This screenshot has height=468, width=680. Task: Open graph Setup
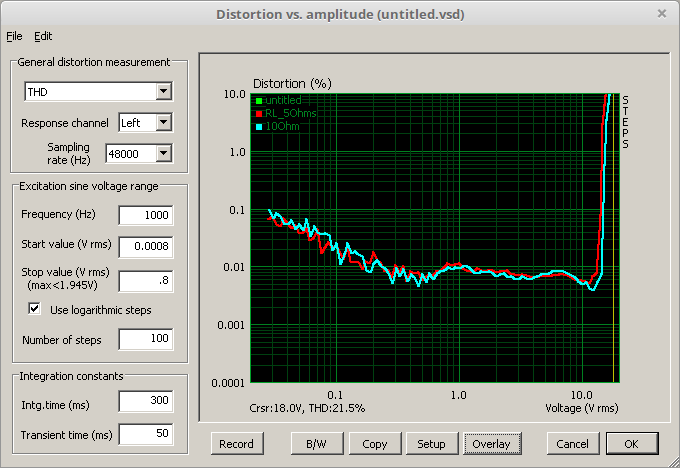[431, 443]
